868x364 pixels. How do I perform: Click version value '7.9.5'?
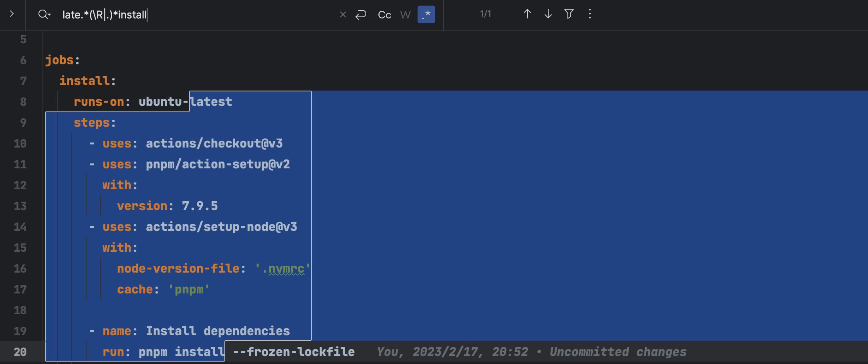pyautogui.click(x=200, y=206)
